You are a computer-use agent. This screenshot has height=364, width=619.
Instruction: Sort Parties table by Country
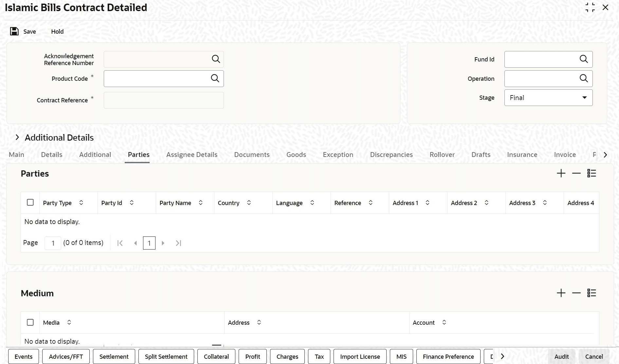click(249, 203)
